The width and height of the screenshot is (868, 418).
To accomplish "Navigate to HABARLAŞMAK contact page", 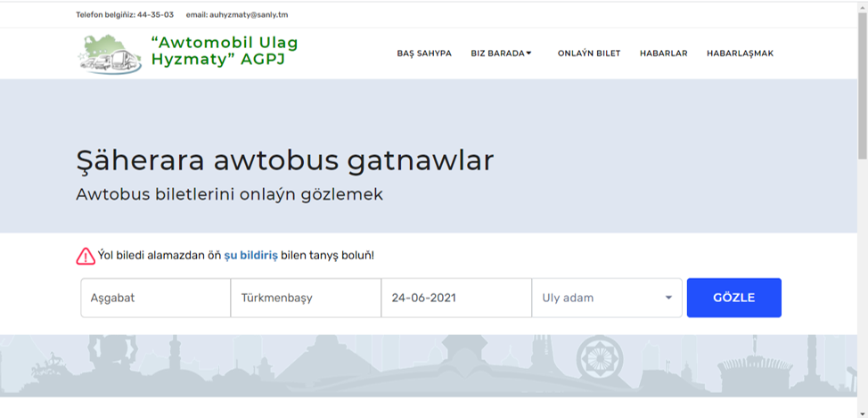I will (740, 53).
